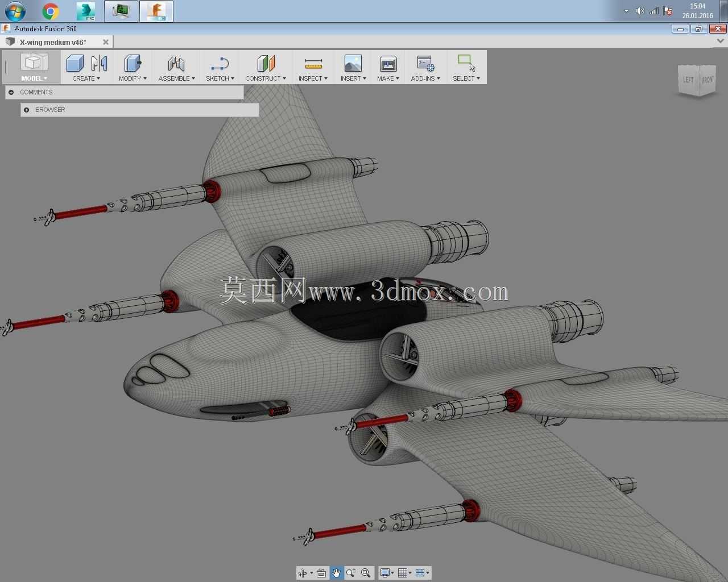This screenshot has height=582, width=728.
Task: Toggle the Pan hand tool
Action: click(336, 573)
